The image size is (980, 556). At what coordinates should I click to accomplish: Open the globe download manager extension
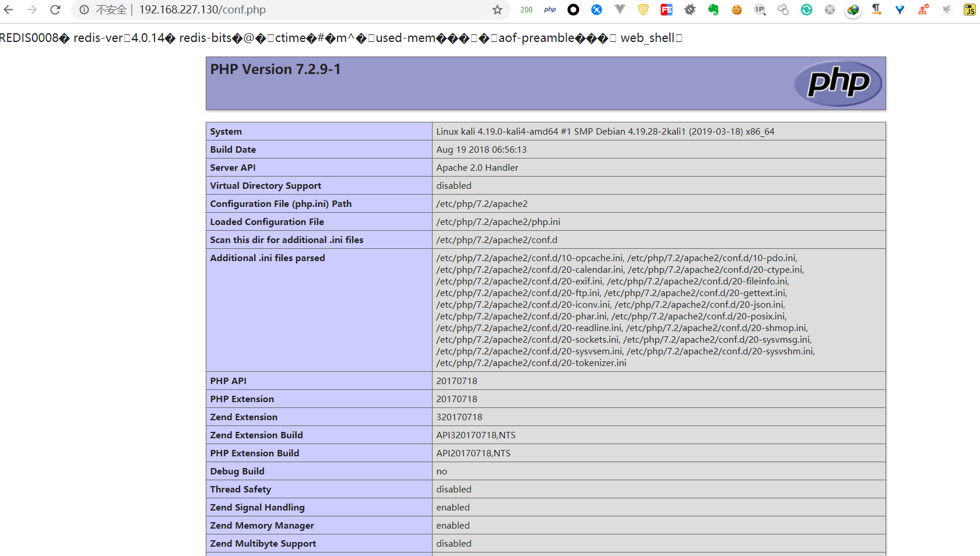tap(853, 10)
